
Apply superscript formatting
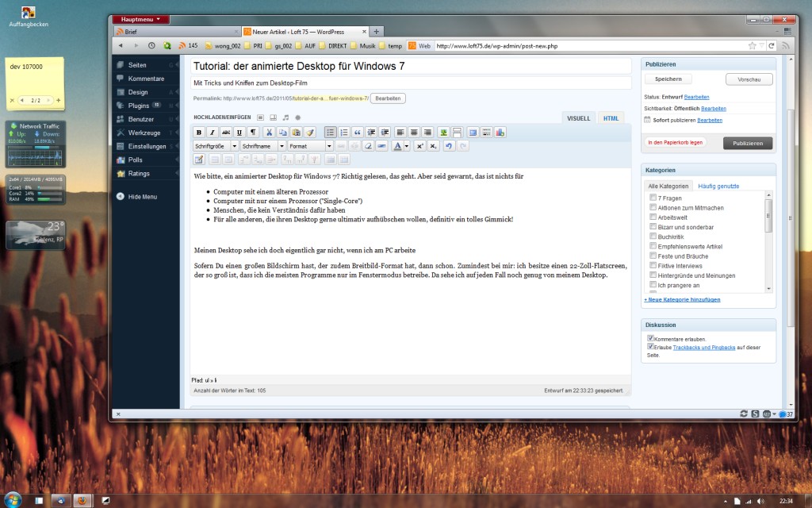click(419, 146)
